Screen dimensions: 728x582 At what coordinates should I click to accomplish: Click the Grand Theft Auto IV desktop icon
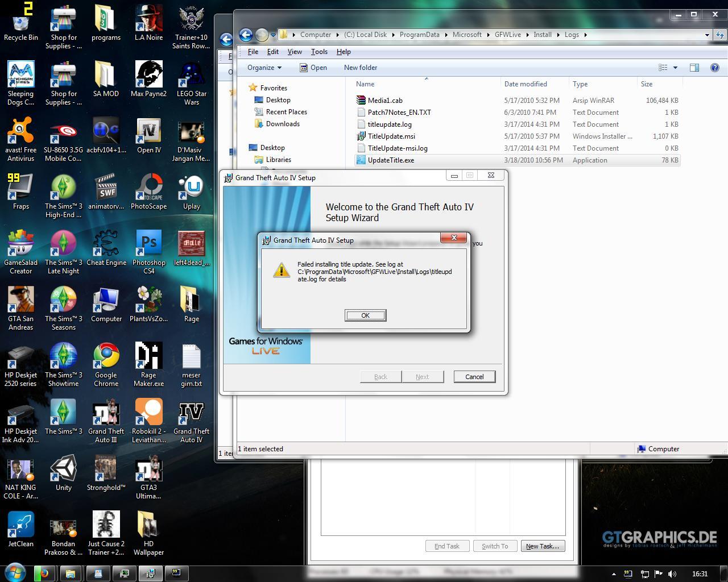coord(191,421)
